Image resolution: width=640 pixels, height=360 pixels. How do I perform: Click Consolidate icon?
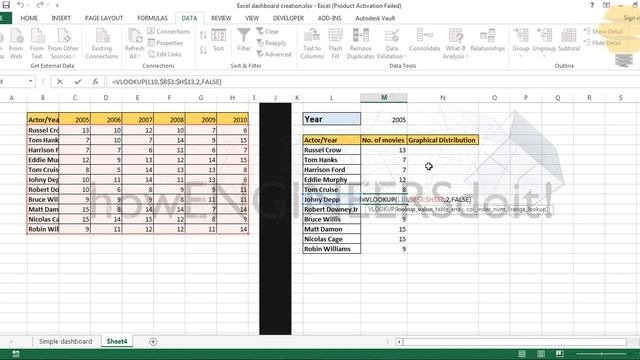click(x=424, y=40)
